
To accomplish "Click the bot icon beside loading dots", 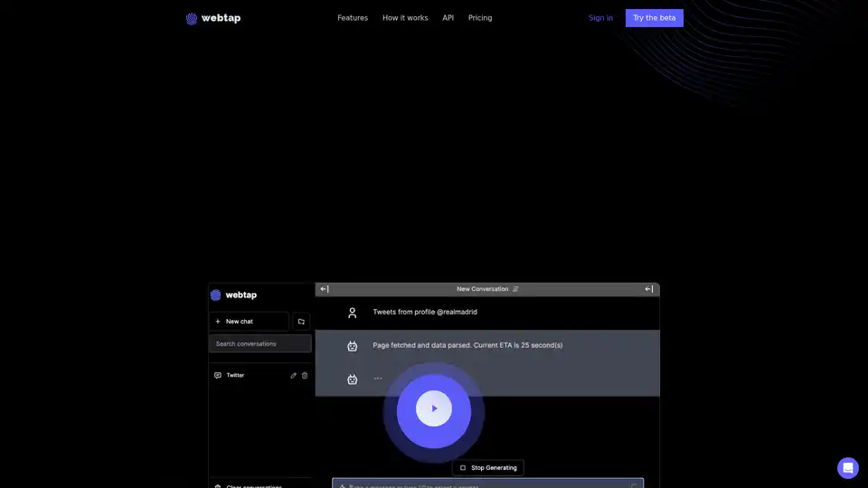I will (352, 379).
